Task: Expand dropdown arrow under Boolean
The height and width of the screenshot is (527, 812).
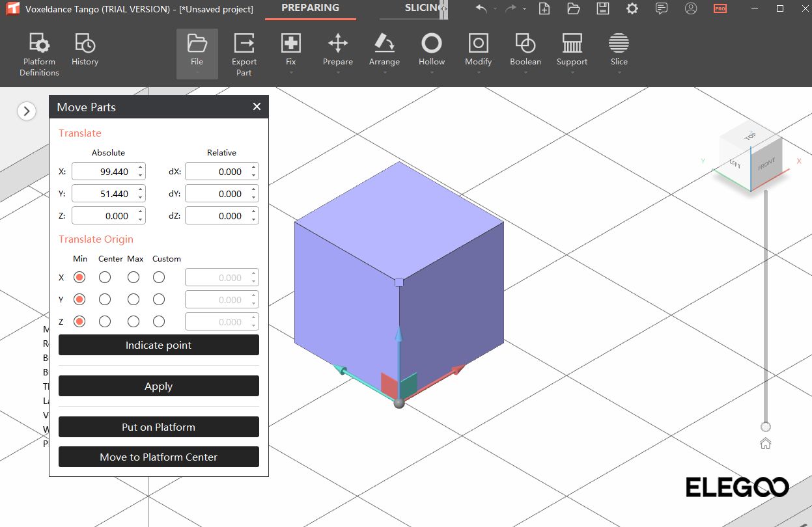Action: pyautogui.click(x=525, y=73)
